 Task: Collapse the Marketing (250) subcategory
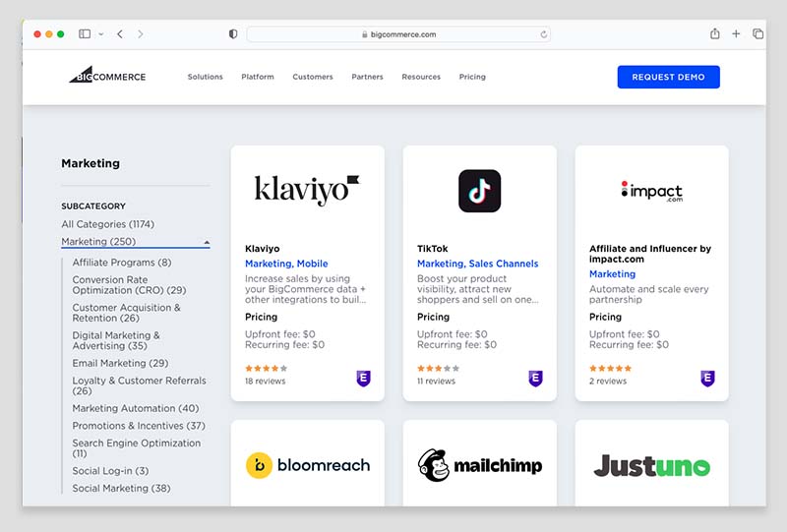point(136,242)
